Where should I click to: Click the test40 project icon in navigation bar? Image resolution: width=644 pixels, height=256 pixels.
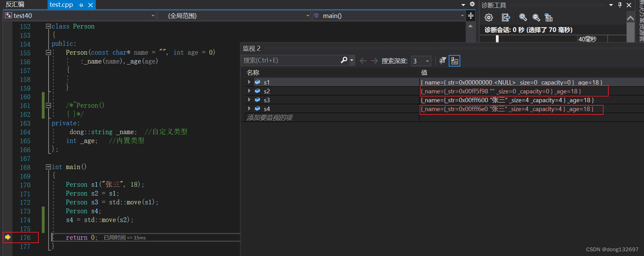(x=8, y=15)
